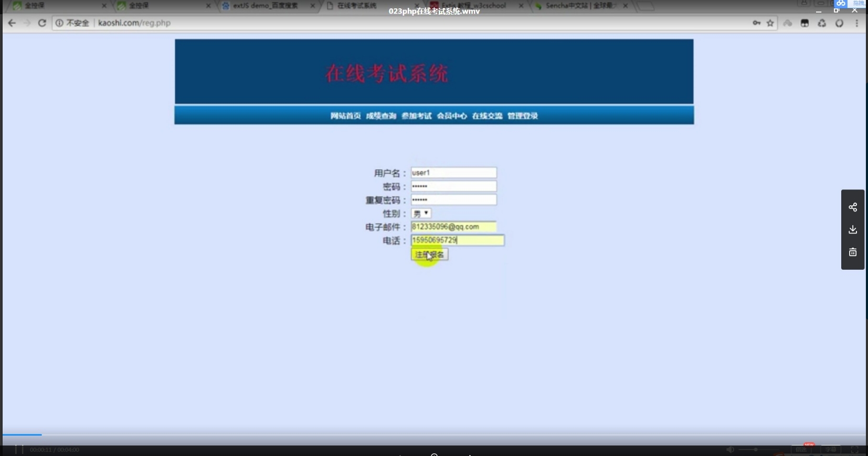Open the 性别 gender dropdown

tap(421, 214)
